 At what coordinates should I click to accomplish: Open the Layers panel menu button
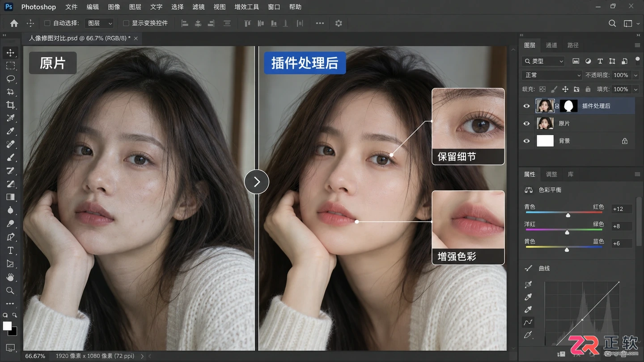pos(637,45)
